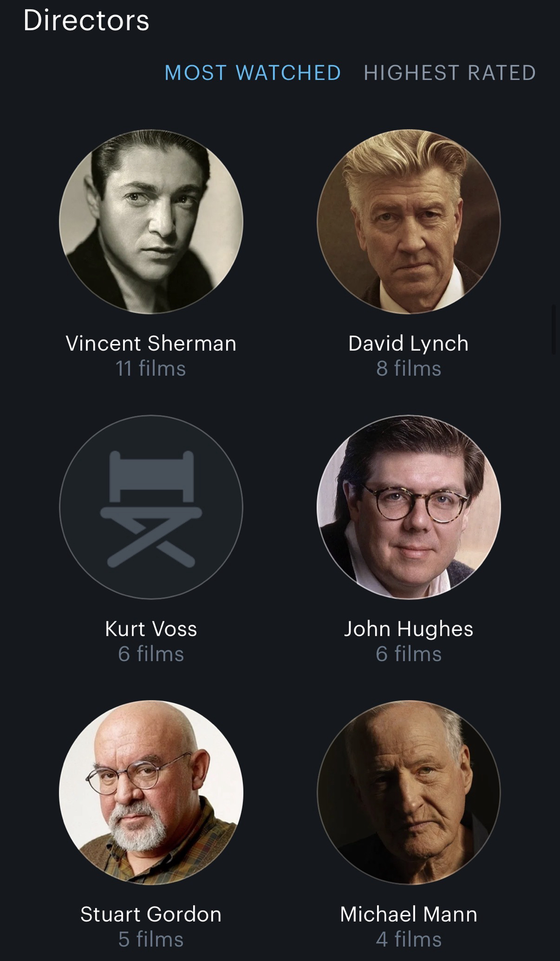Switch to the Highest Rated tab

[x=450, y=73]
